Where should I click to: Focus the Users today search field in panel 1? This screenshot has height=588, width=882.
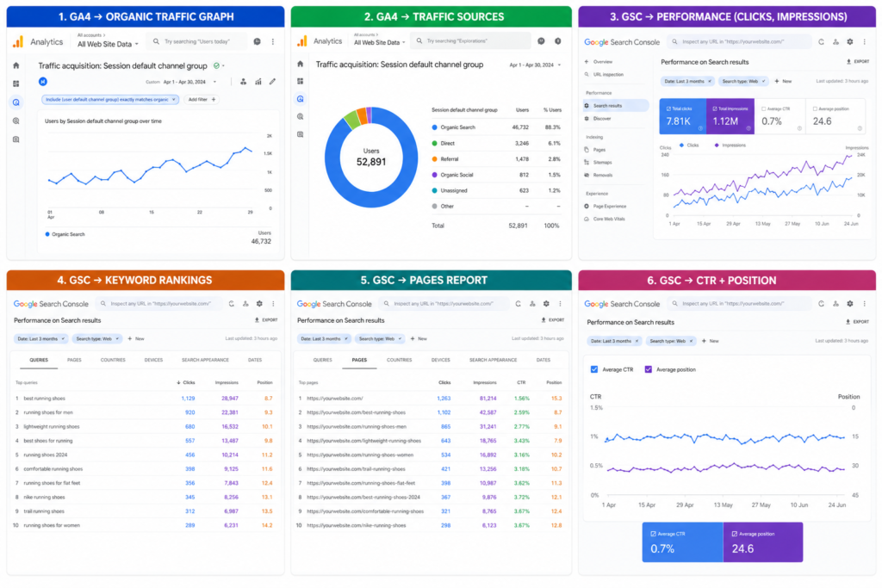tap(196, 41)
